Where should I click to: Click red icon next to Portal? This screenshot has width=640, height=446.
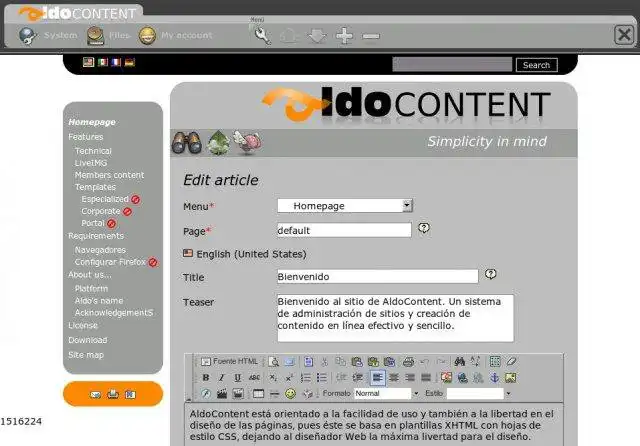coord(111,224)
